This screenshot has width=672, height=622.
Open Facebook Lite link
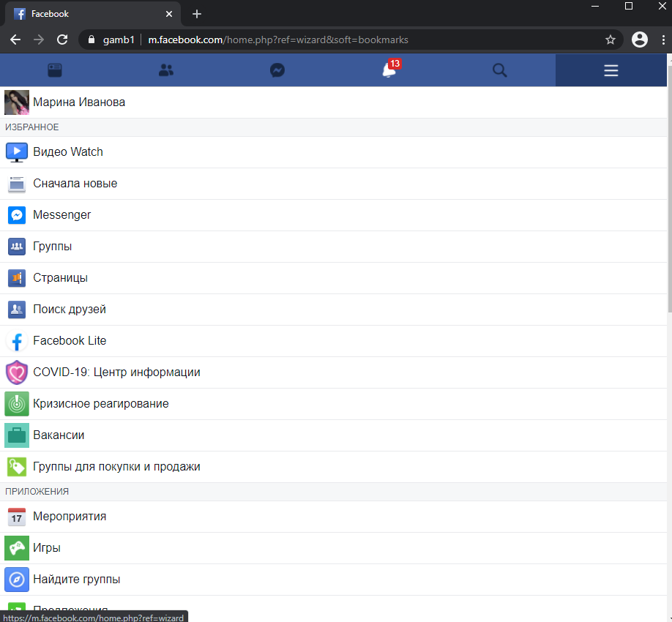[x=333, y=341]
